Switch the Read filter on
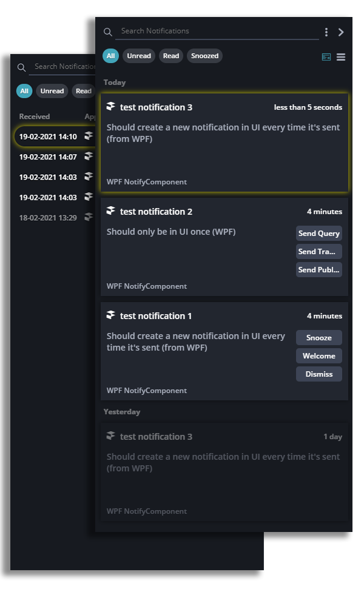Screen dimensions: 364x589 (170, 56)
